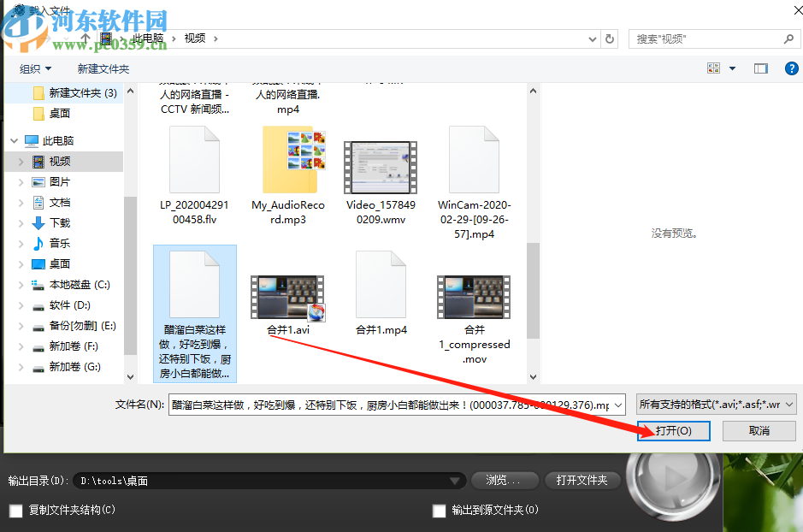Select 新加卷 (F:) drive

click(x=74, y=346)
